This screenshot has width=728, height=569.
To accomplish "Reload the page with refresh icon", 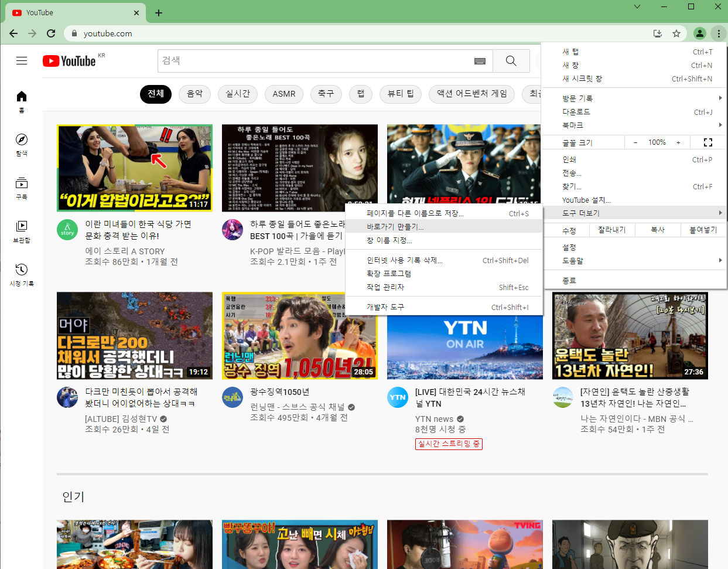I will tap(51, 33).
